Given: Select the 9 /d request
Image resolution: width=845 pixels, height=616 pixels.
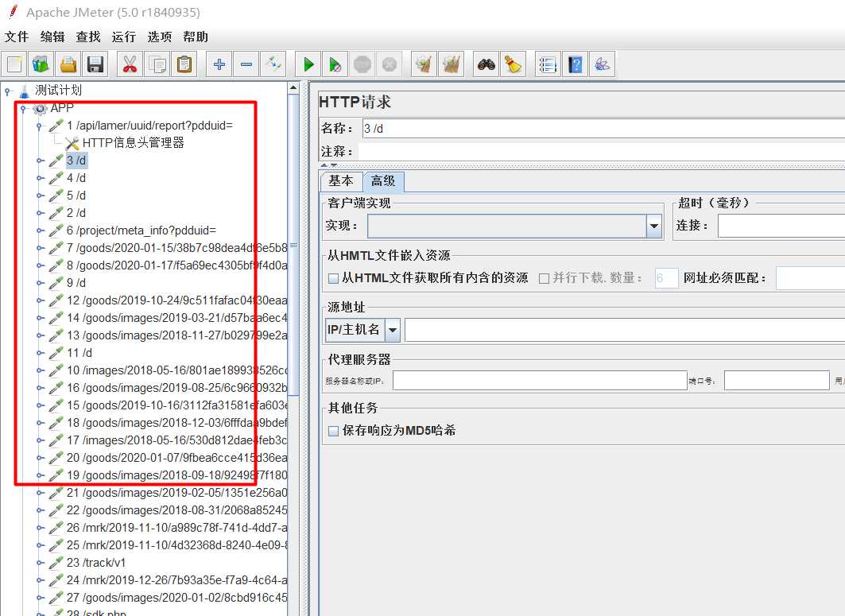Looking at the screenshot, I should (x=76, y=283).
